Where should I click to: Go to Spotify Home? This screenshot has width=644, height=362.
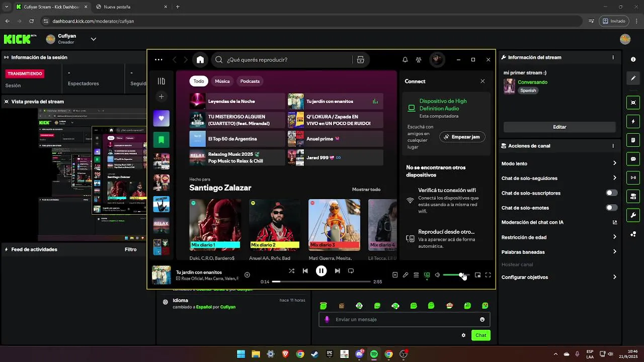(200, 60)
